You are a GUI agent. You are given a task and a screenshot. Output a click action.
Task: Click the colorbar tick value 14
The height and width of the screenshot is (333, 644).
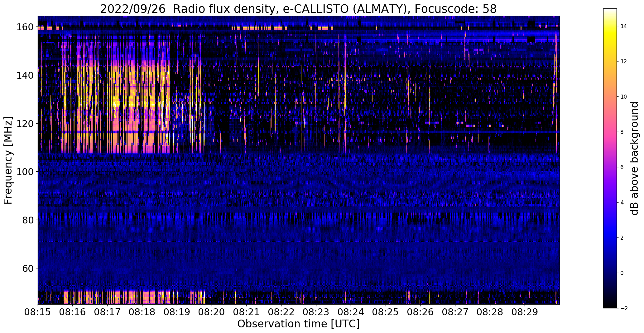pos(624,26)
